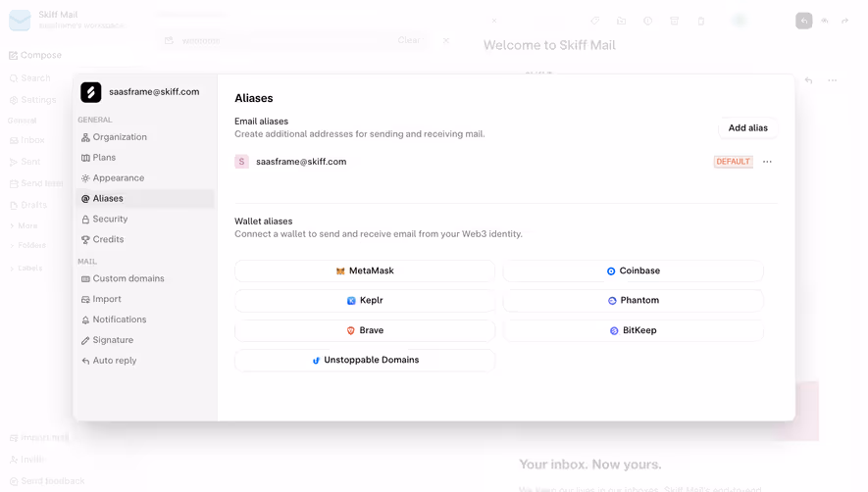Open Drafts in the background sidebar
Screen dimensions: 868x492
pyautogui.click(x=27, y=205)
